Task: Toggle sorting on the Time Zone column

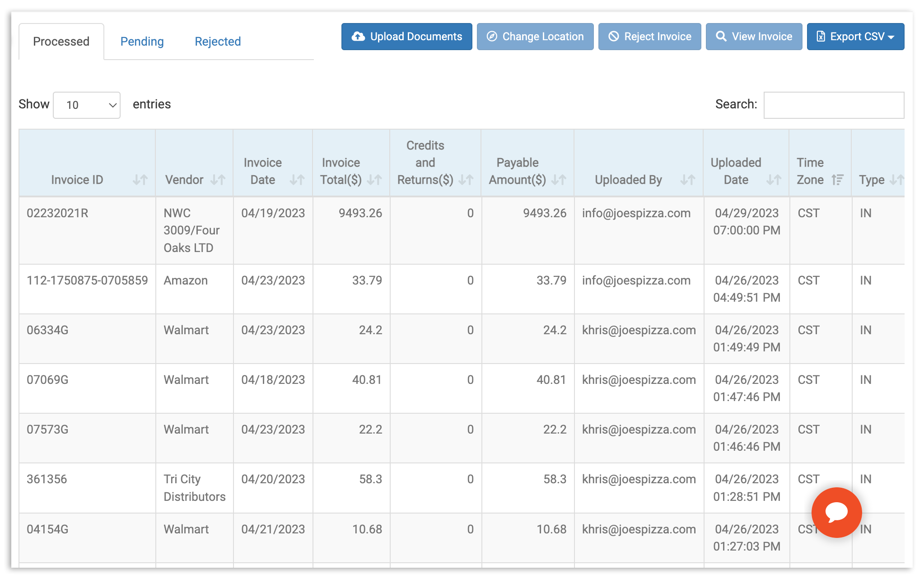Action: click(838, 179)
